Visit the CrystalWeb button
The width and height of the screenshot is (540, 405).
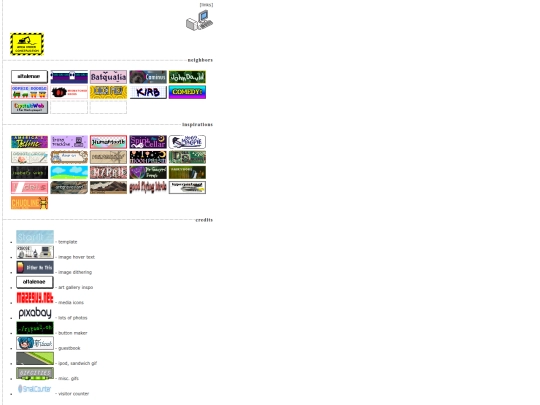pyautogui.click(x=29, y=107)
